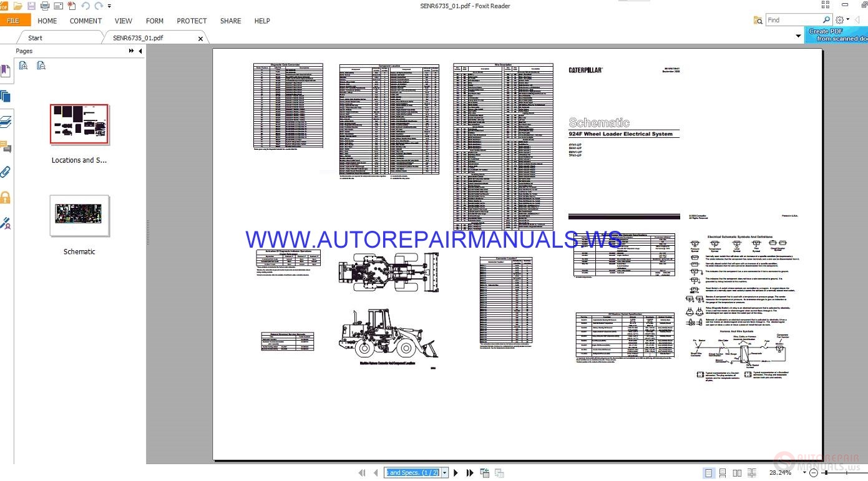The width and height of the screenshot is (868, 481).
Task: Open the Attachments paperclip panel
Action: [6, 172]
